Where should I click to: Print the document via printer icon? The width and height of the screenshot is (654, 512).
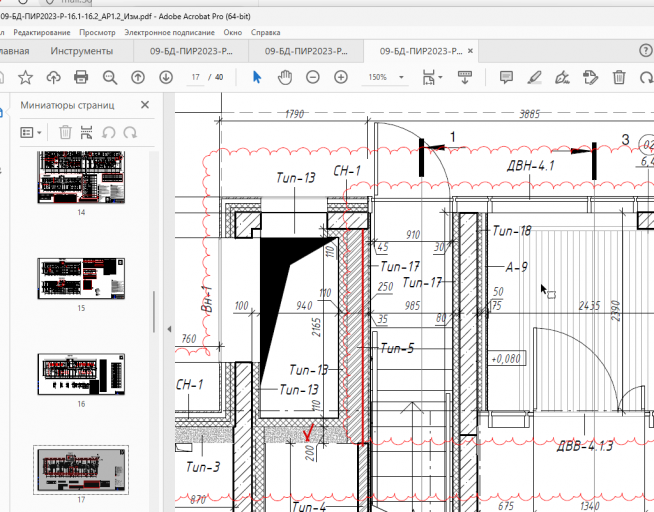[x=81, y=78]
